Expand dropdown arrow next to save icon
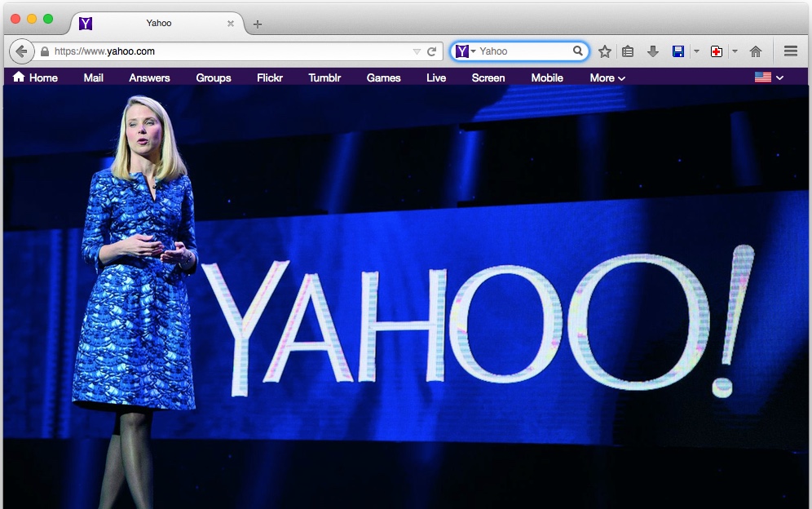The width and height of the screenshot is (812, 509). [696, 51]
